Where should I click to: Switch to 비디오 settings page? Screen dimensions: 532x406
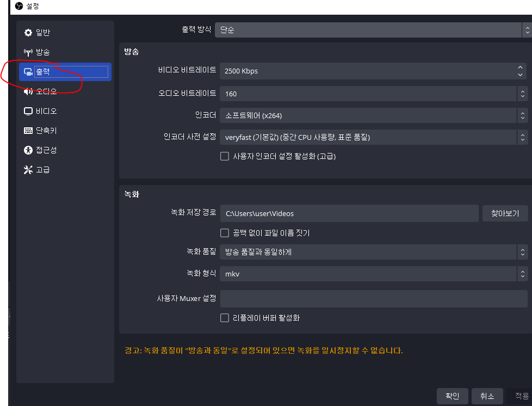tap(65, 111)
